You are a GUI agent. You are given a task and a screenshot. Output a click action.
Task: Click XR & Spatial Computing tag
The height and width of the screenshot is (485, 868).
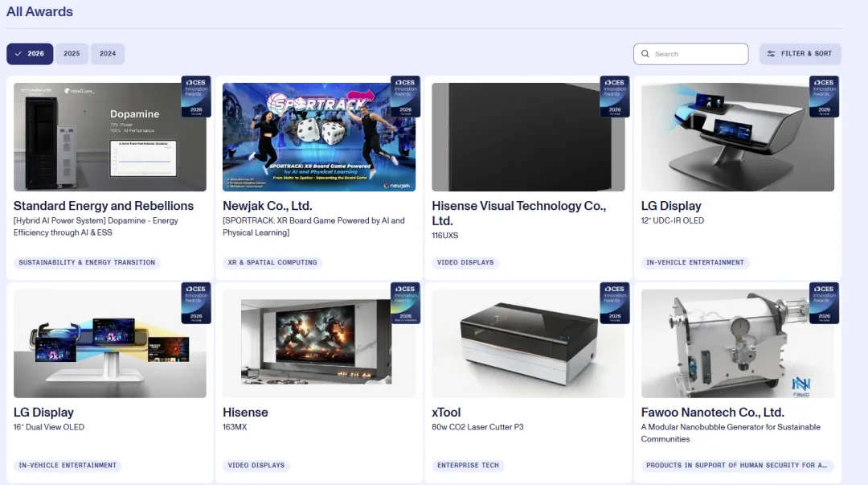pyautogui.click(x=272, y=262)
